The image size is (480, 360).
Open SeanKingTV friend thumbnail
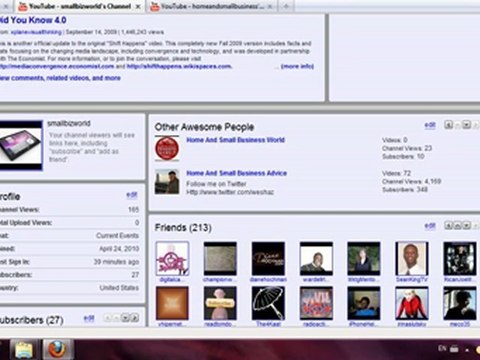pyautogui.click(x=412, y=259)
